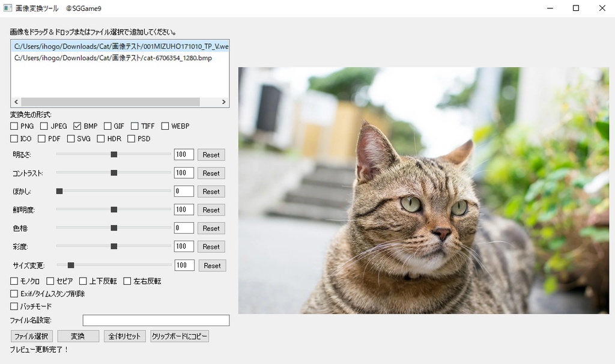
Task: Click the 明るさ brightness slider handle
Action: tap(114, 154)
